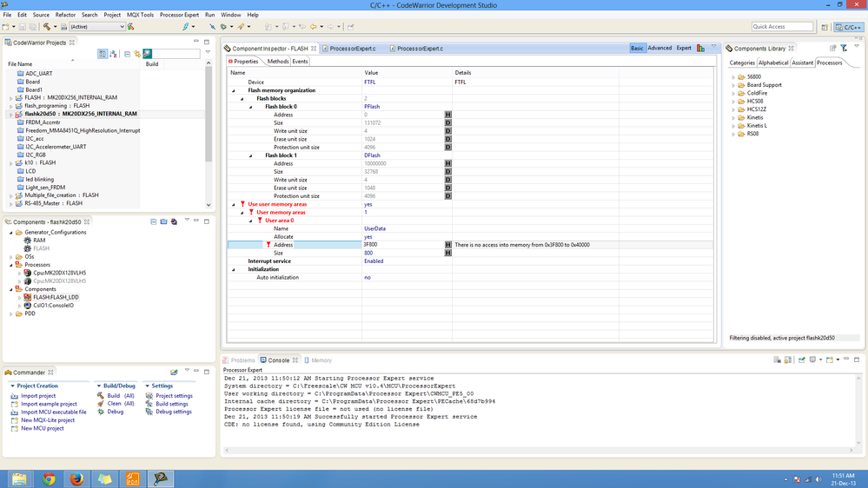Click the bar chart icon in Component Inspector
This screenshot has width=868, height=488.
701,48
